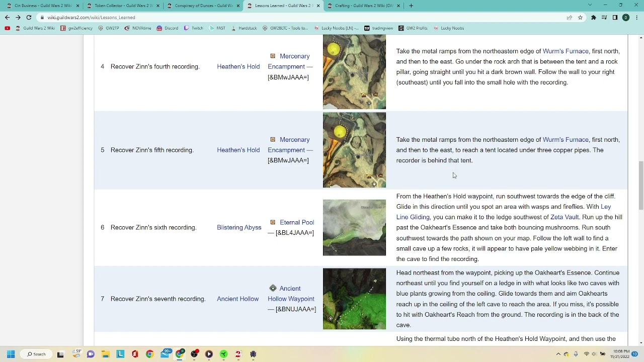Screen dimensions: 644x362
Task: Open the volume control in system tray
Action: 595,354
